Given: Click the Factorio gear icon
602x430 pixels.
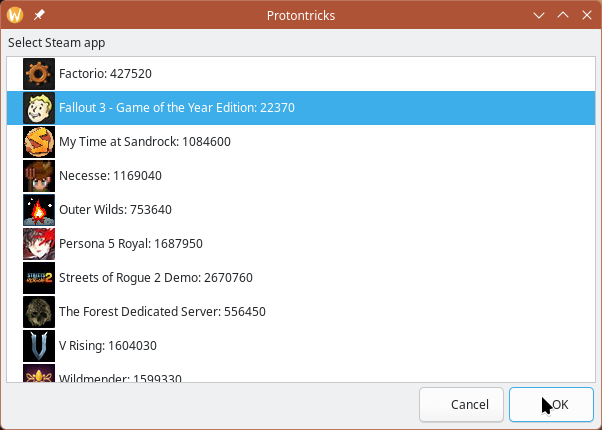Looking at the screenshot, I should point(39,74).
